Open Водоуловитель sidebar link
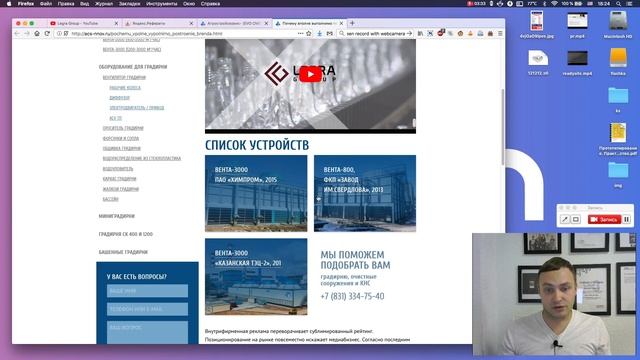The image size is (640, 360). pos(118,169)
